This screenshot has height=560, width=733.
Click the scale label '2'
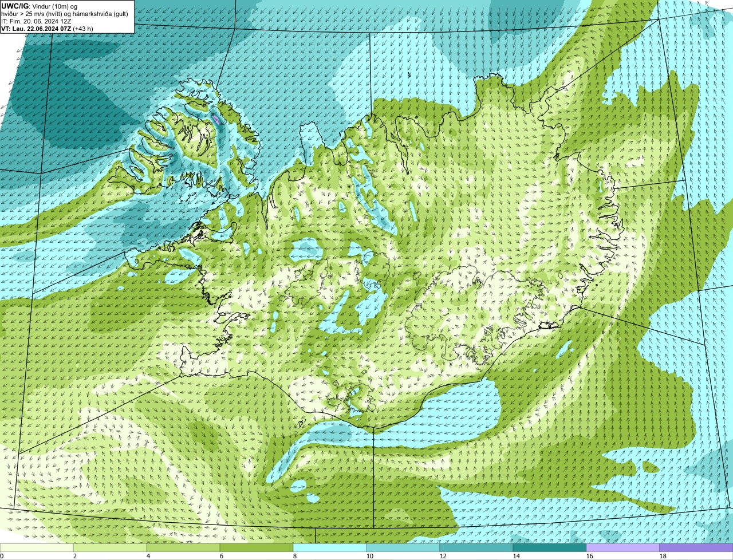click(x=75, y=556)
